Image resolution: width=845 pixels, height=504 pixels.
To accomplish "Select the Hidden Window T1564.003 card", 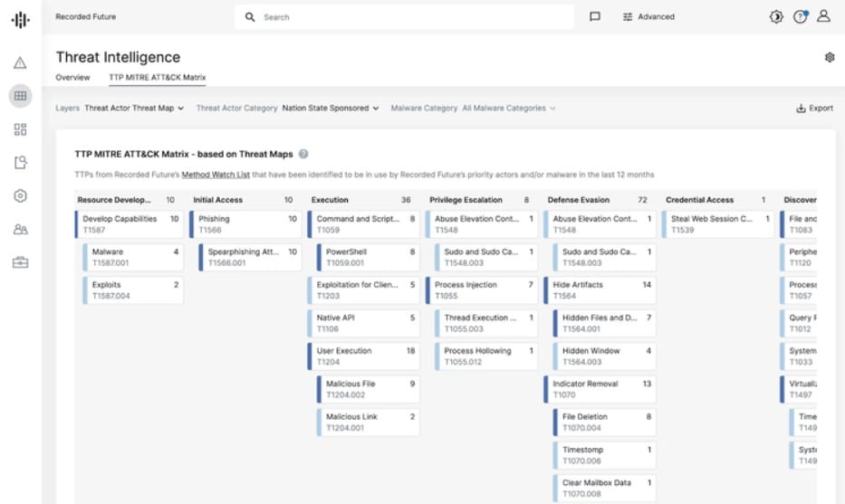I will [x=604, y=356].
